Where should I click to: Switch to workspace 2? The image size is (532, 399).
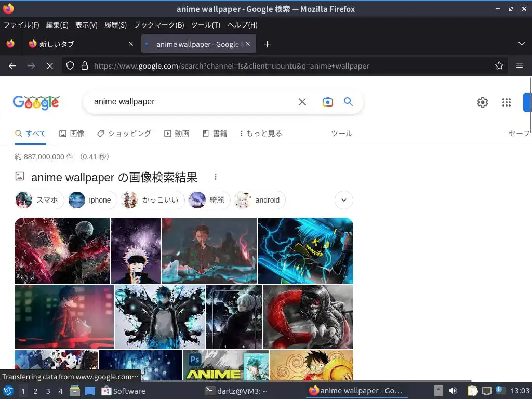click(36, 391)
